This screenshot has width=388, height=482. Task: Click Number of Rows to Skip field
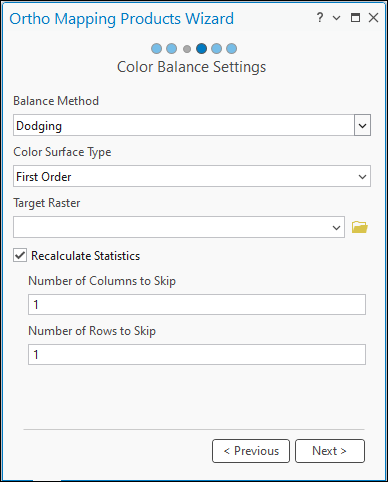197,354
